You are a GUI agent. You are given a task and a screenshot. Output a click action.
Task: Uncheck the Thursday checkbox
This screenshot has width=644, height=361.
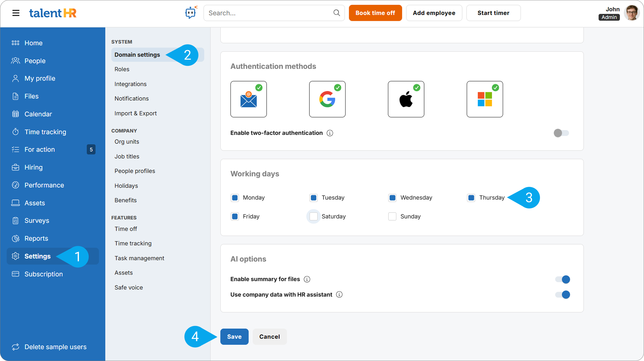[471, 198]
